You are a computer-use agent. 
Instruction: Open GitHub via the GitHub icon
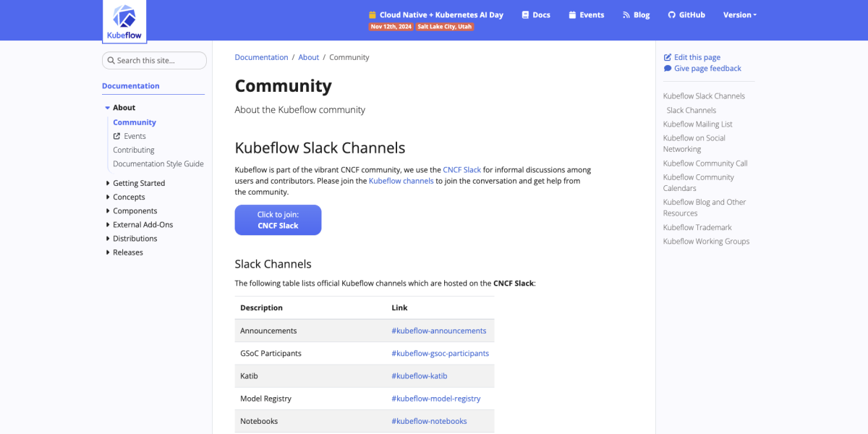pos(671,14)
